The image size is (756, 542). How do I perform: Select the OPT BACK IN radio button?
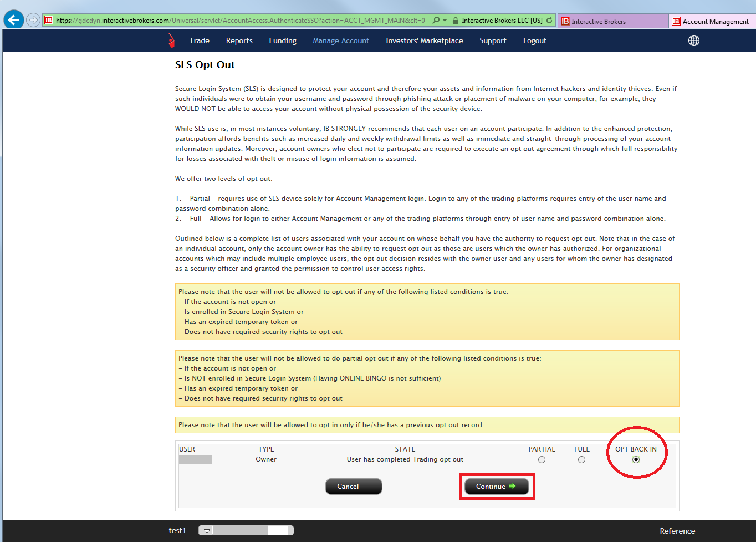636,459
